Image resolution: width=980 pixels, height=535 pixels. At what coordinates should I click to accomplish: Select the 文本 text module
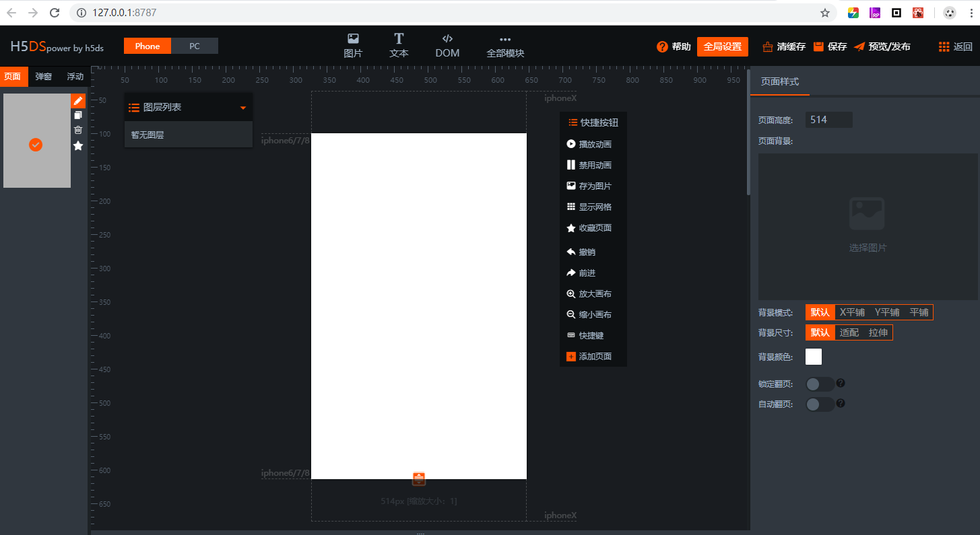click(399, 46)
